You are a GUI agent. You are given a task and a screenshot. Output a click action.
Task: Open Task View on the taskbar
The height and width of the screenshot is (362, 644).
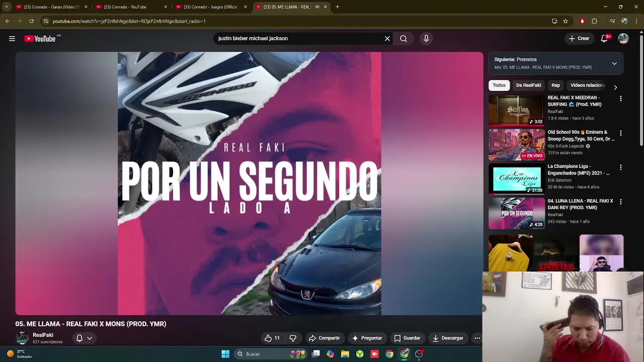316,354
